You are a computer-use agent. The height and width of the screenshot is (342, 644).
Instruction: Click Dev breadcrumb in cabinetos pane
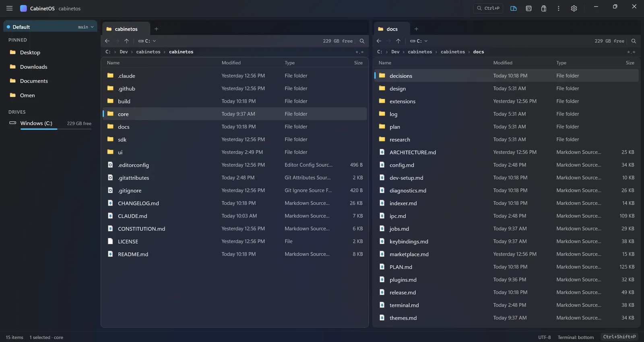pyautogui.click(x=124, y=52)
